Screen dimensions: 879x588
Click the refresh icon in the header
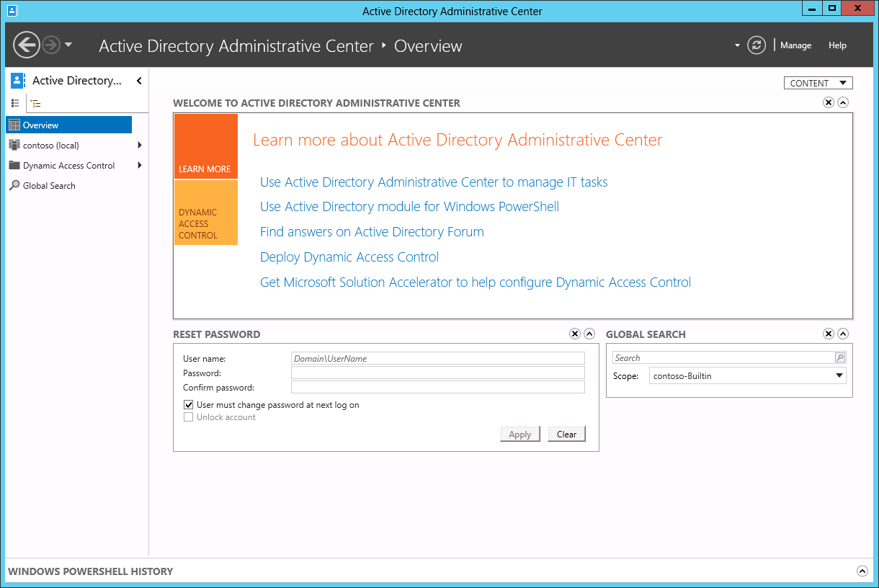[x=757, y=45]
